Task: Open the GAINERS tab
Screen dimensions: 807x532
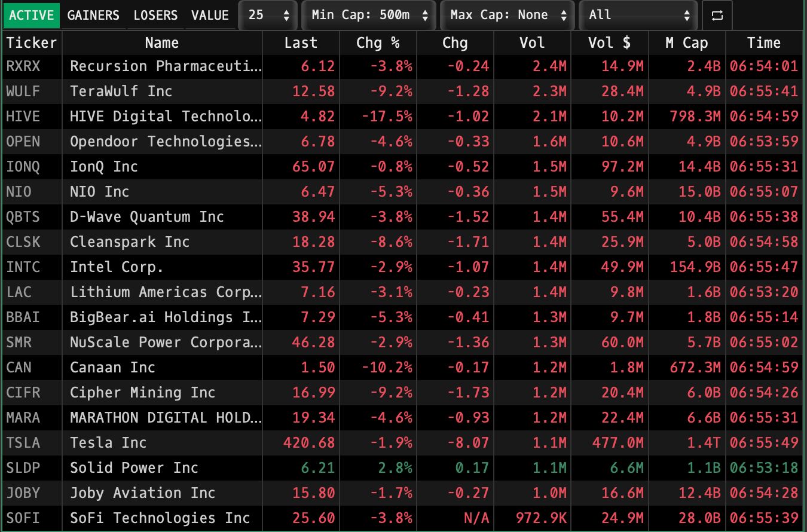Action: (x=93, y=15)
